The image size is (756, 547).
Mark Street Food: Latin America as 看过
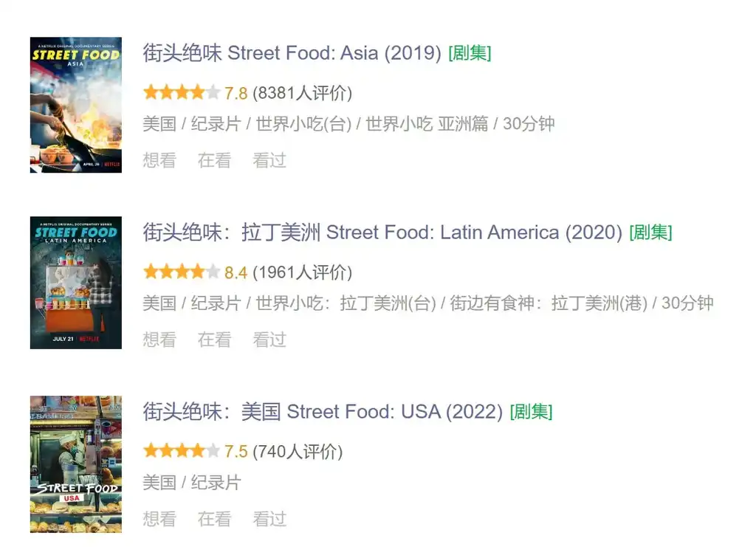[269, 340]
